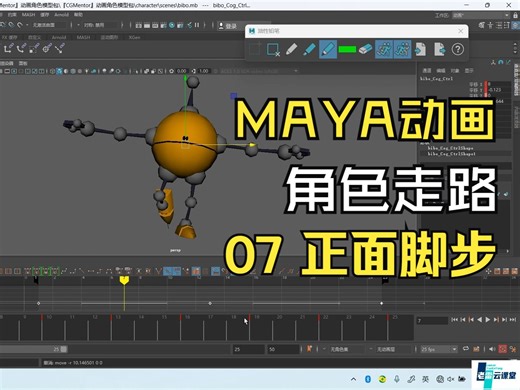Open the no-live-surface dropdown field
The image size is (520, 390).
pyautogui.click(x=48, y=25)
